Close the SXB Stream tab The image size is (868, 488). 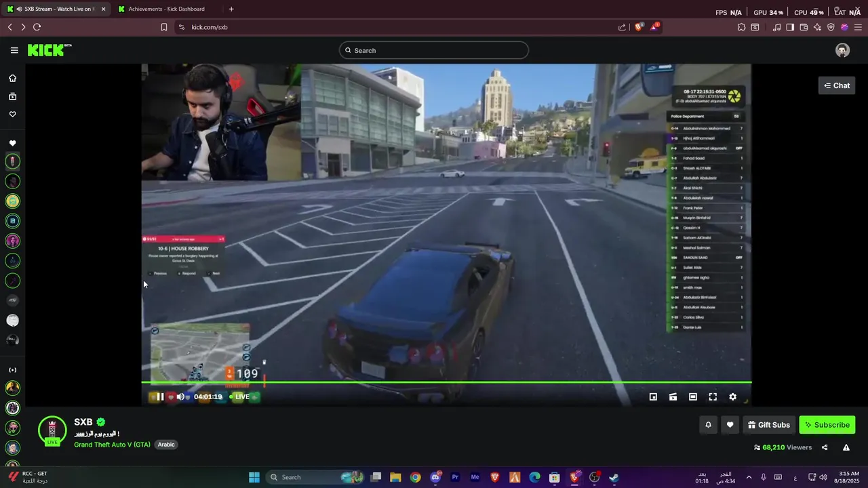(x=104, y=9)
